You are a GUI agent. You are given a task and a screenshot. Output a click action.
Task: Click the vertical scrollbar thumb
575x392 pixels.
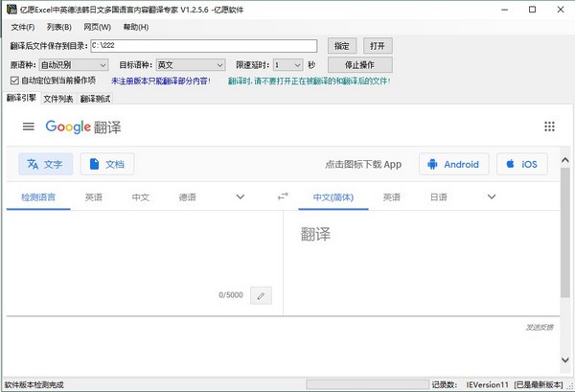[x=565, y=233]
